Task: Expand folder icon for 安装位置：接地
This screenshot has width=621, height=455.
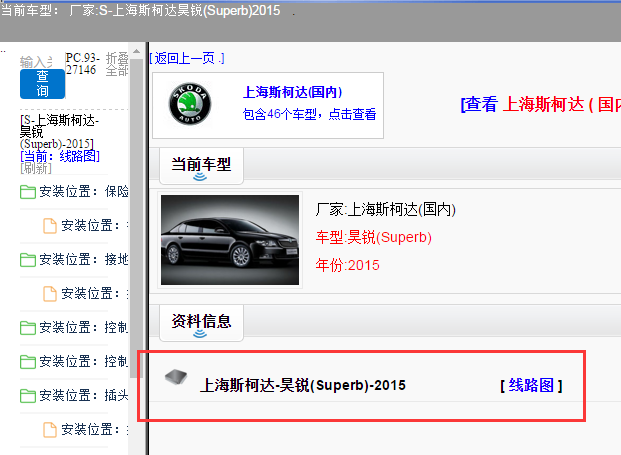Action: (x=28, y=260)
